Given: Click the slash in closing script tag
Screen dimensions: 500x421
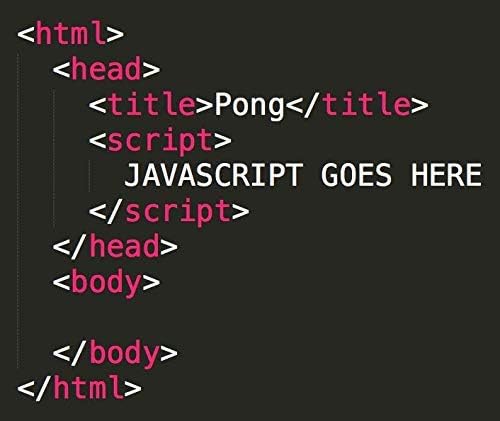Looking at the screenshot, I should click(x=115, y=211).
